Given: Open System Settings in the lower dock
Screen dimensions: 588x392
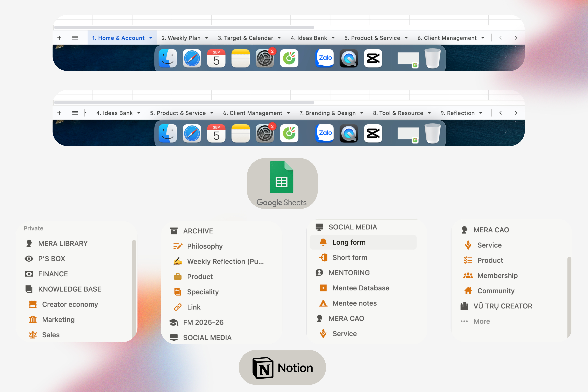Looking at the screenshot, I should 265,134.
